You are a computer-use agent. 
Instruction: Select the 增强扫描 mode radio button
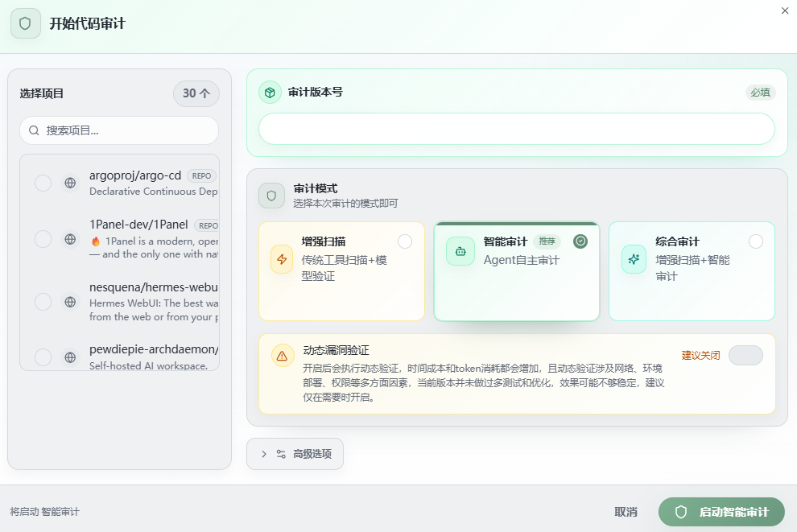click(x=405, y=241)
